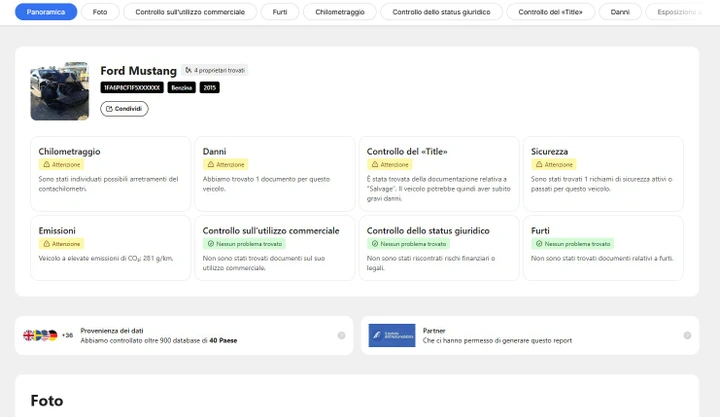720x417 pixels.
Task: Click the warning icon under Emissioni card
Action: click(x=45, y=243)
